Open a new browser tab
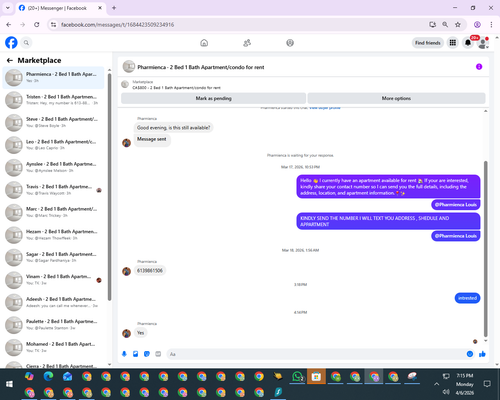Screen dimensions: 500x400 [114, 8]
